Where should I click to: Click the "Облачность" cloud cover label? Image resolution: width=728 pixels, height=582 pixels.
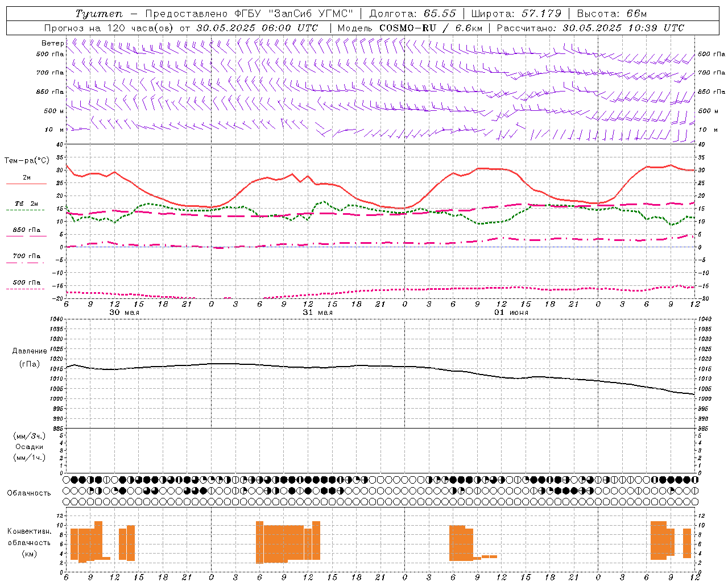[29, 493]
